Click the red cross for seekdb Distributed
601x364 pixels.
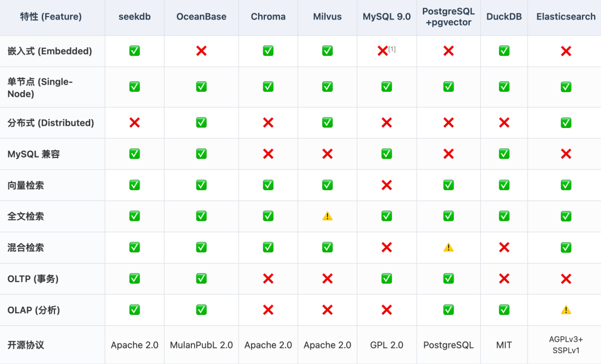(134, 123)
